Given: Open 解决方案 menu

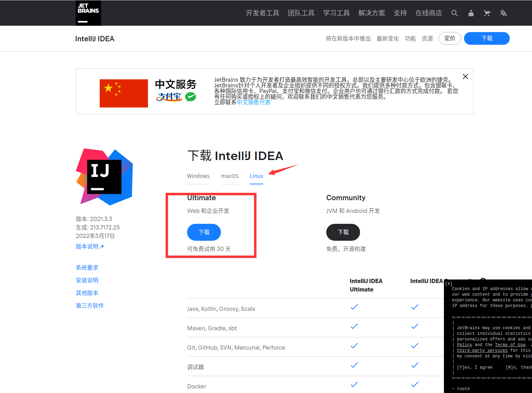Looking at the screenshot, I should 372,13.
